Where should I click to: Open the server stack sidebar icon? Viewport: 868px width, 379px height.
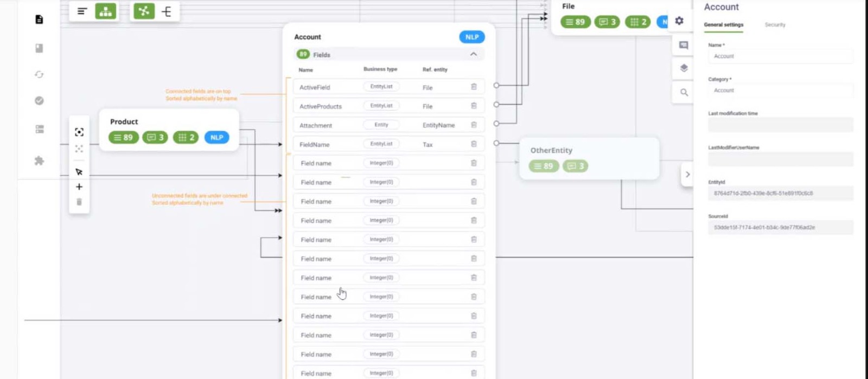point(39,129)
